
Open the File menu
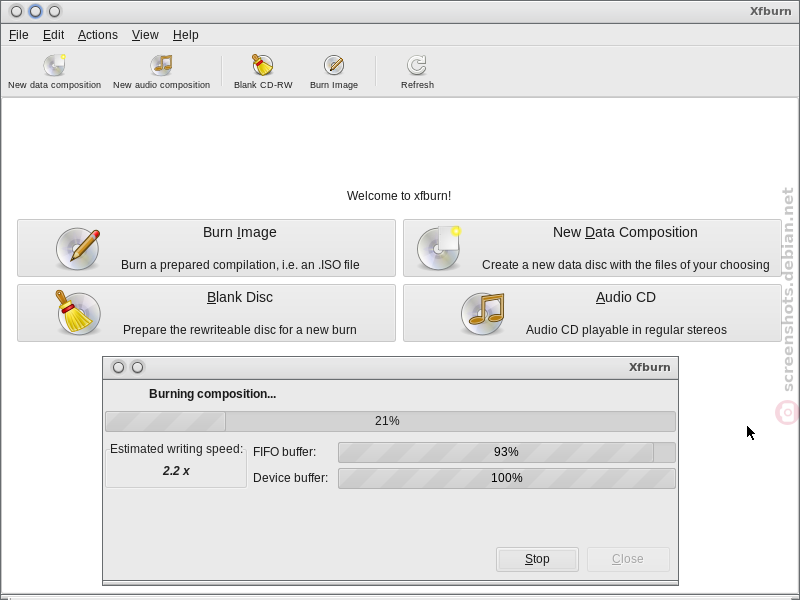[x=19, y=35]
